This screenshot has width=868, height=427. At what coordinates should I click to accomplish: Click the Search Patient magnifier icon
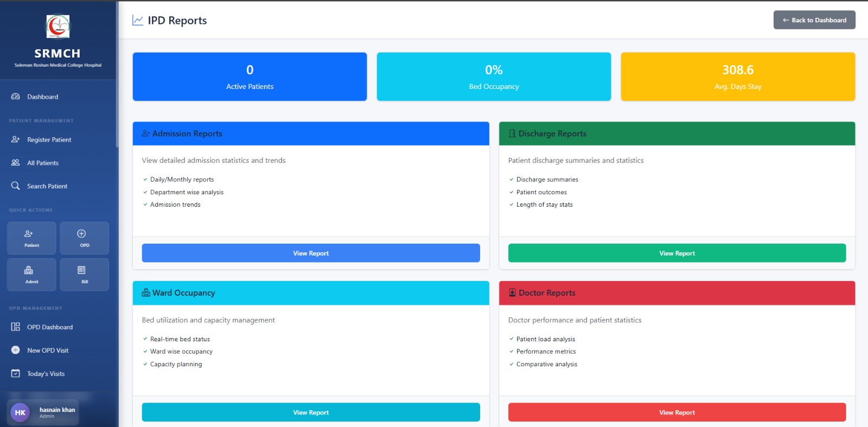point(16,186)
